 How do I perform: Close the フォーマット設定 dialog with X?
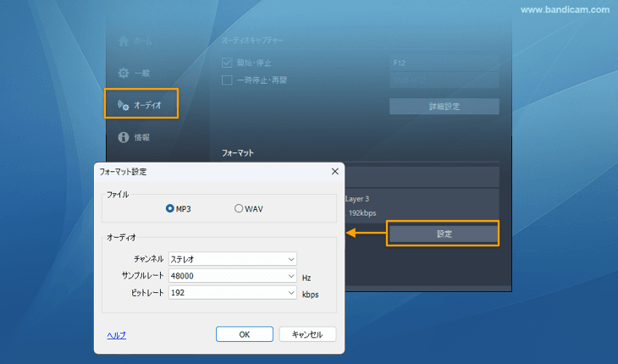(335, 171)
